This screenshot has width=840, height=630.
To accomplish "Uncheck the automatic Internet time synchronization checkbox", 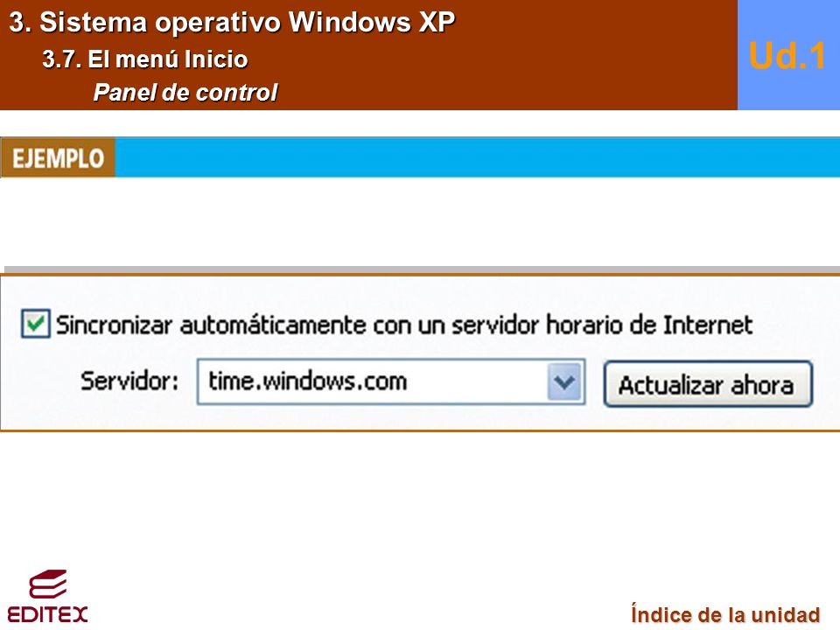I will pyautogui.click(x=35, y=324).
